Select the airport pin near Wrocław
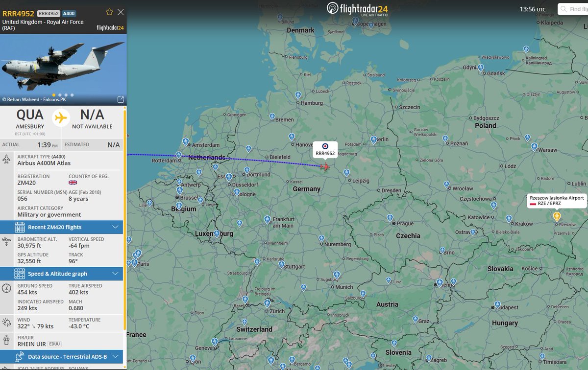 [x=446, y=185]
